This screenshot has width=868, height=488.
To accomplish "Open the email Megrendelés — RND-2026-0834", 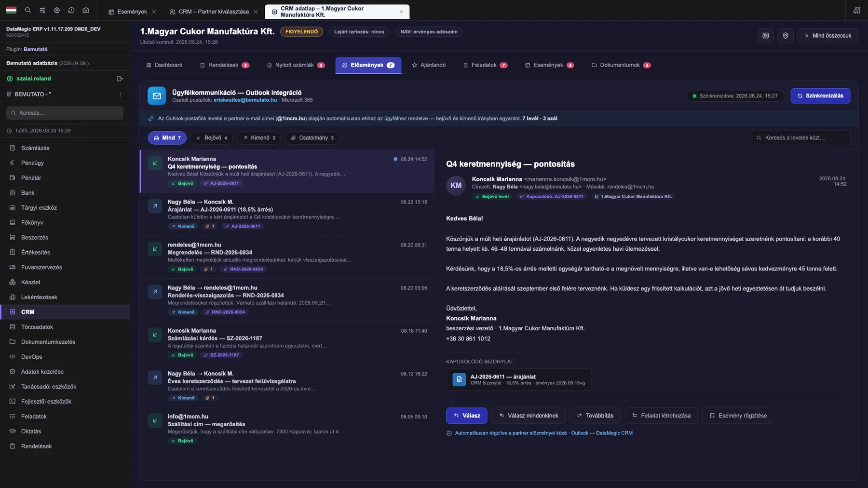I will [287, 257].
